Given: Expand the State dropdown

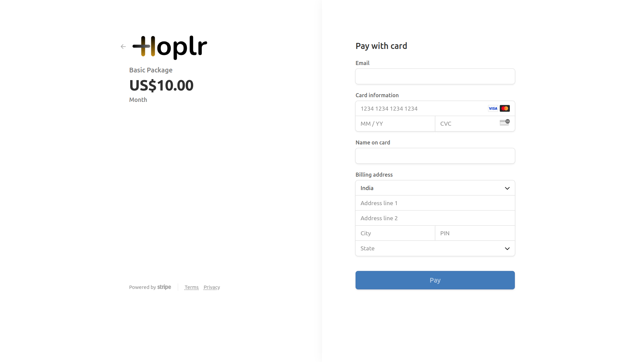Looking at the screenshot, I should (x=435, y=248).
